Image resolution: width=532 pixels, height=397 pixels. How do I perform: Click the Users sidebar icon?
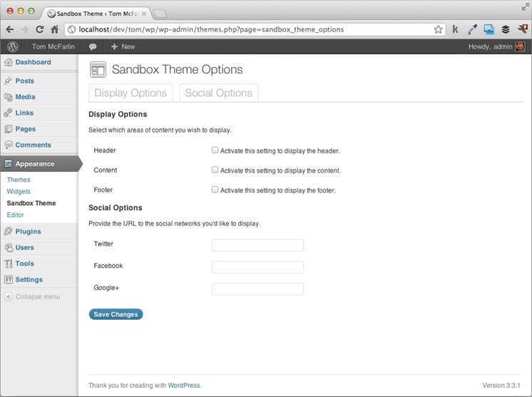click(x=9, y=248)
